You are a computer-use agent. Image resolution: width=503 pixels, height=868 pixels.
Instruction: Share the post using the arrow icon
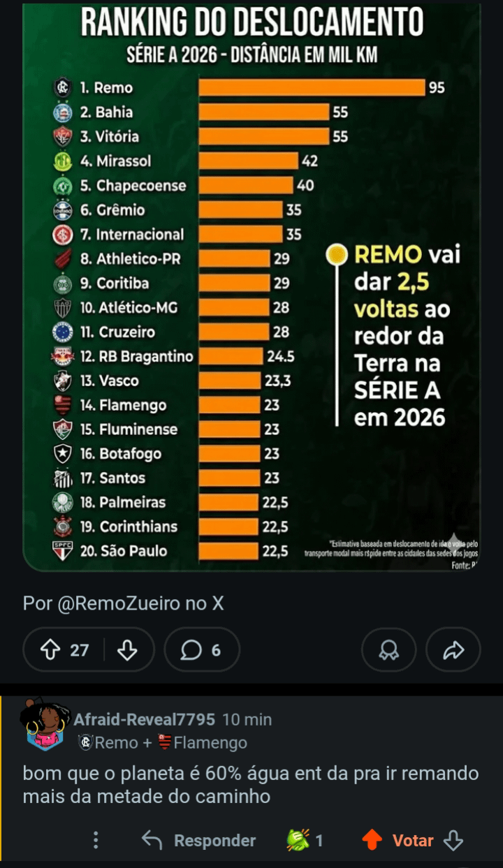(453, 650)
